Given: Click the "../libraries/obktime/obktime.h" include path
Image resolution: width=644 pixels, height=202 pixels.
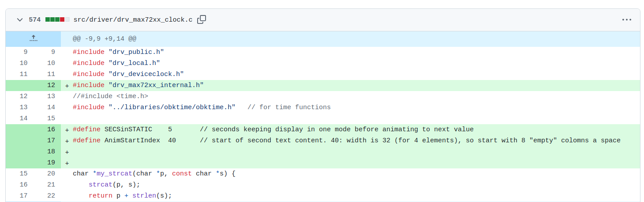Looking at the screenshot, I should click(x=172, y=107).
